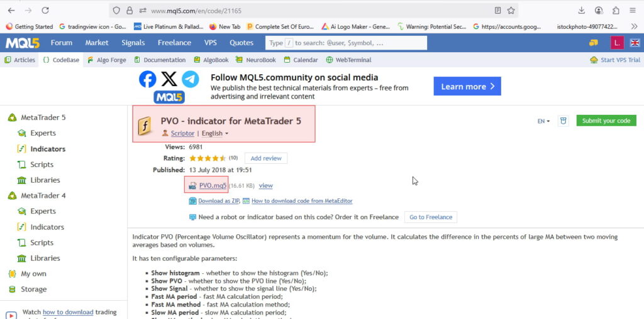Click Download as ZIP link

tap(218, 201)
